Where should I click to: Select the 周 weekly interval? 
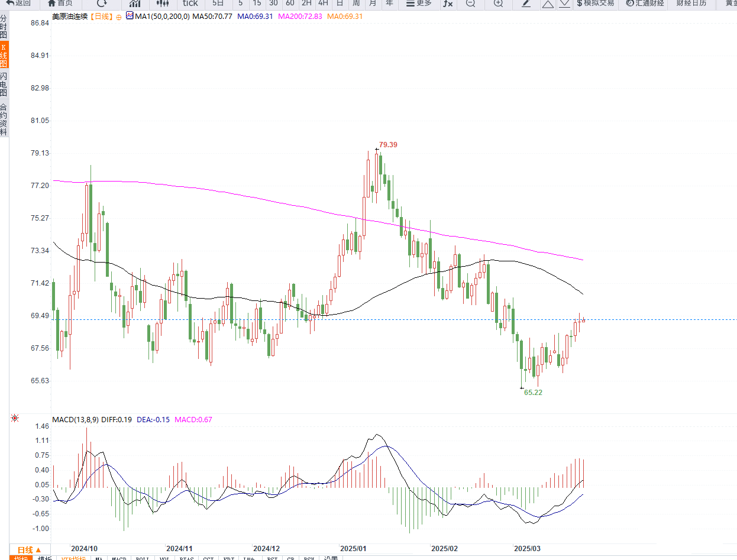coord(356,3)
